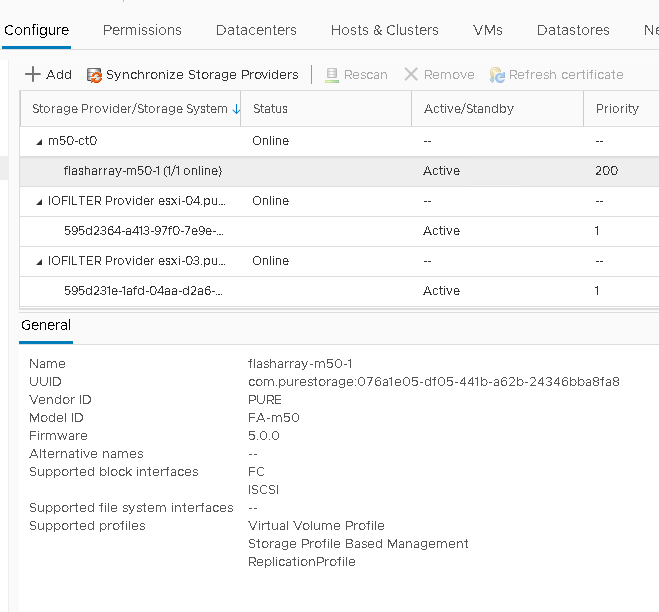Viewport: 659px width, 612px height.
Task: Collapse the m50-ct0 provider tree node
Action: (x=39, y=141)
